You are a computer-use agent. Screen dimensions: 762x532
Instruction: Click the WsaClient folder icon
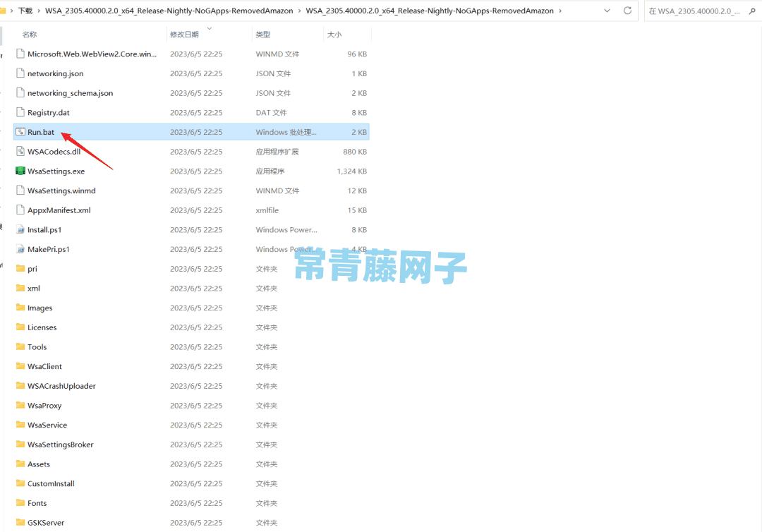(20, 366)
